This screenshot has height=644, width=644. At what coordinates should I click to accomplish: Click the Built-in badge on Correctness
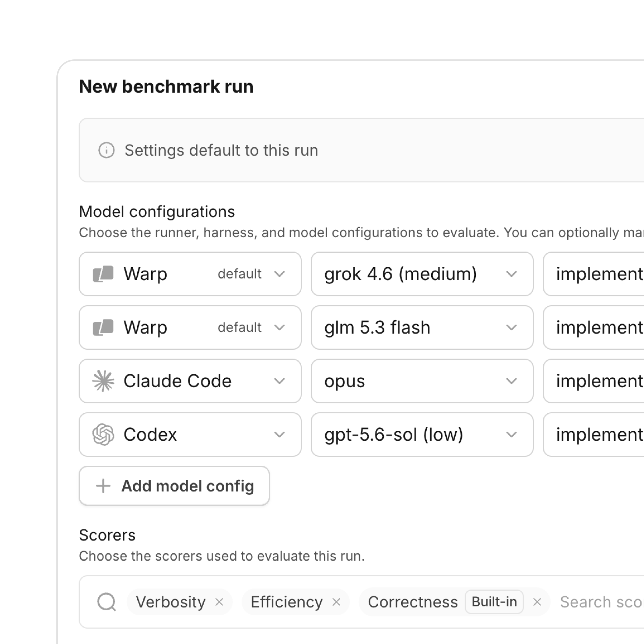tap(494, 602)
